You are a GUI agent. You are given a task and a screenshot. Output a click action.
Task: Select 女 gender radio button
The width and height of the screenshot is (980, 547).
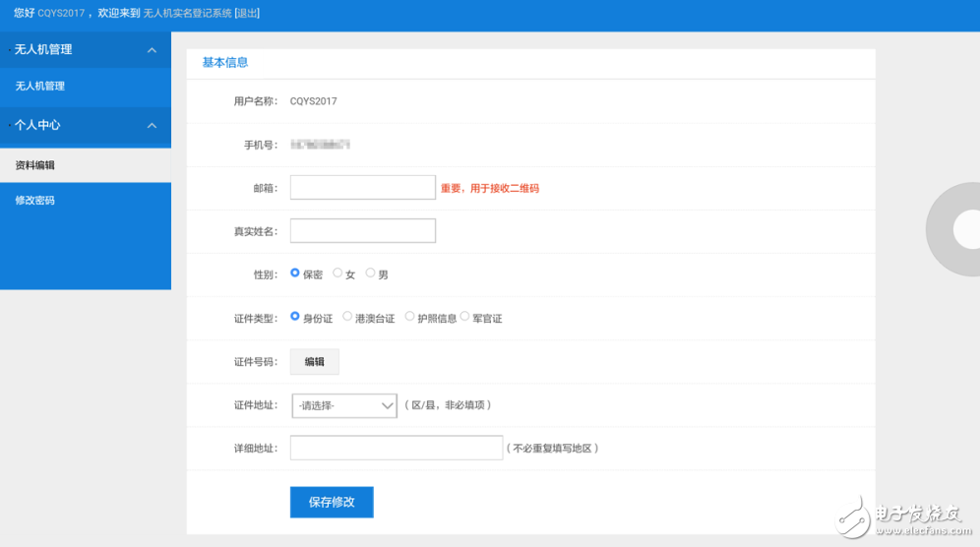(x=337, y=273)
